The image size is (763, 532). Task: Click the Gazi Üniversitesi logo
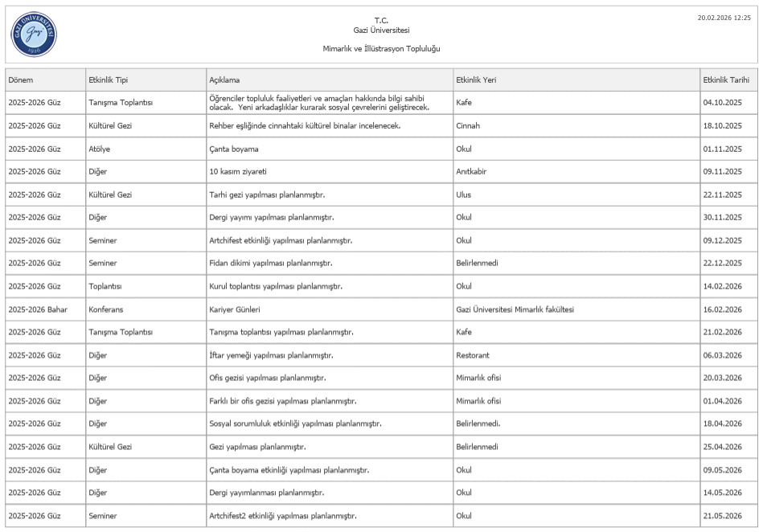point(35,35)
